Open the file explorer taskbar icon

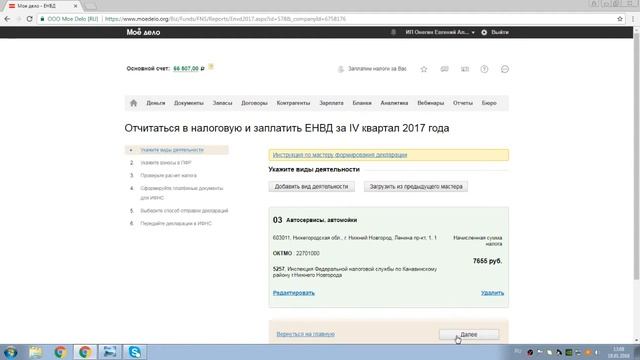tap(36, 352)
